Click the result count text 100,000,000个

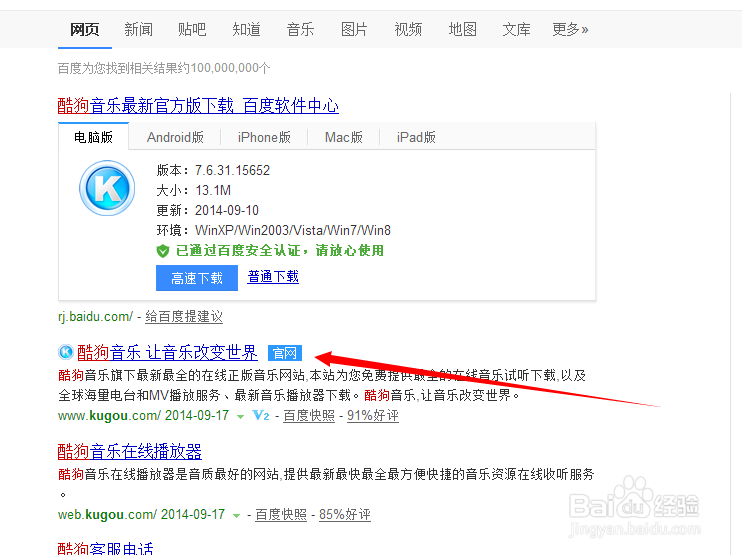230,68
